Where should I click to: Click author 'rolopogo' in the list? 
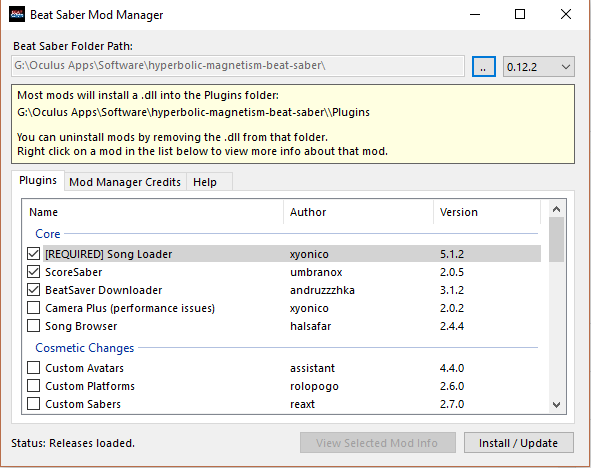[x=314, y=386]
